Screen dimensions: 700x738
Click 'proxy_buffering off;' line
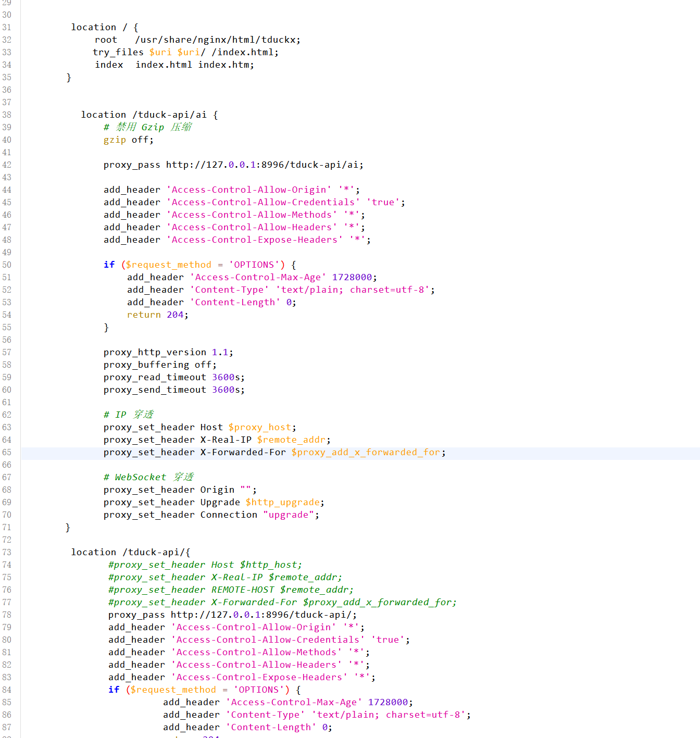tap(160, 365)
